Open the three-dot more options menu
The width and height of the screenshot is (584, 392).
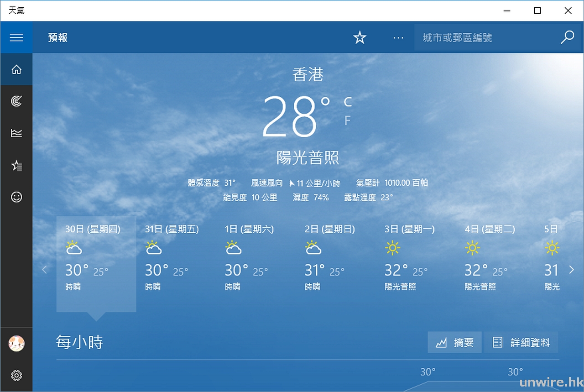coord(398,37)
